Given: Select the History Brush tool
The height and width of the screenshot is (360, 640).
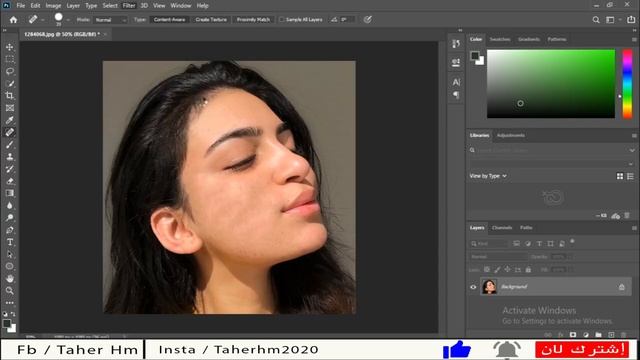Looking at the screenshot, I should [x=10, y=169].
